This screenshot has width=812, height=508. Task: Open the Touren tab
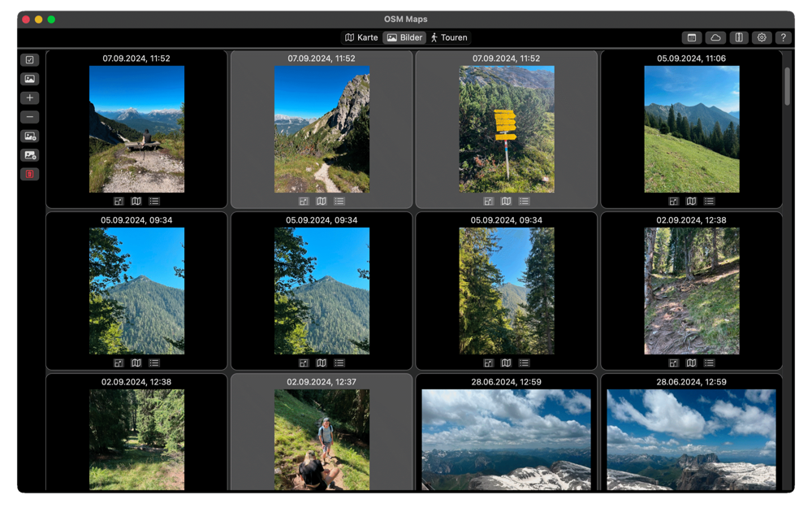coord(449,37)
